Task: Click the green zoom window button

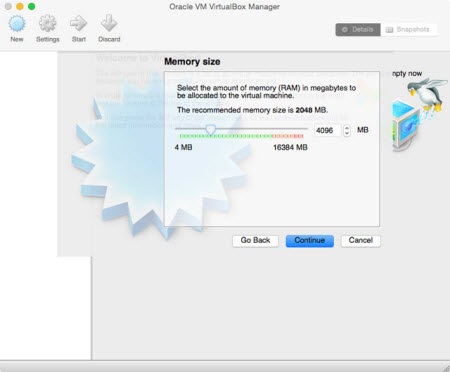Action: 31,6
